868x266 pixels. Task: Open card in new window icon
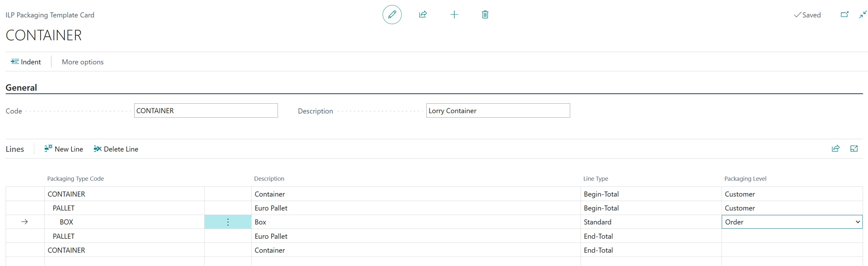click(x=844, y=15)
